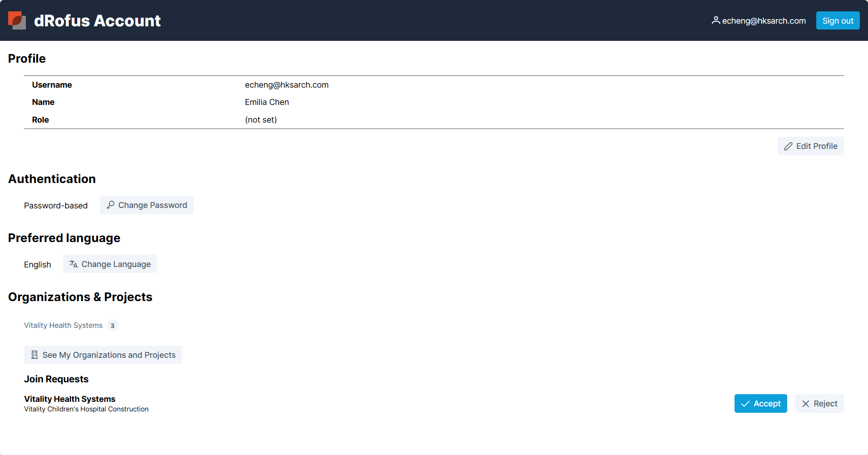The image size is (868, 455).
Task: Click the translate icon beside Change Language
Action: [74, 264]
